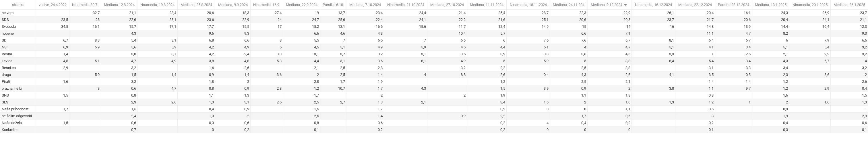Select the 'ne vem' row label
868x147 pixels.
coord(7,13)
